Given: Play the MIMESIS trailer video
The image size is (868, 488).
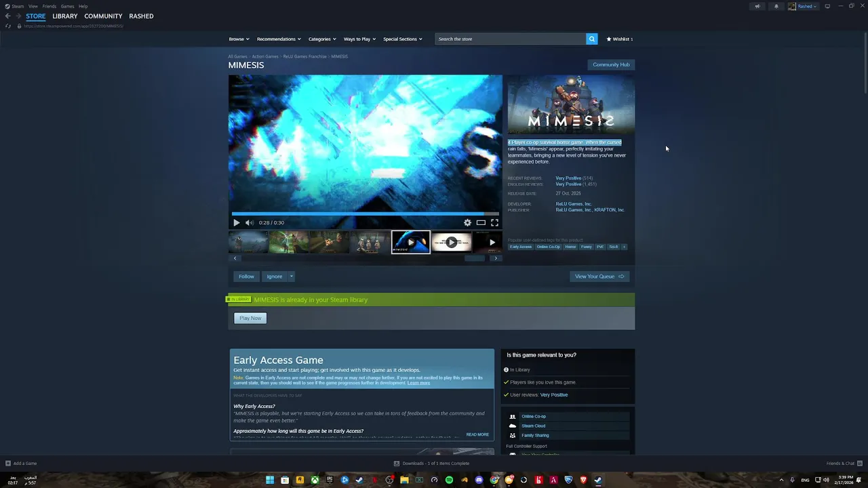Looking at the screenshot, I should 236,222.
